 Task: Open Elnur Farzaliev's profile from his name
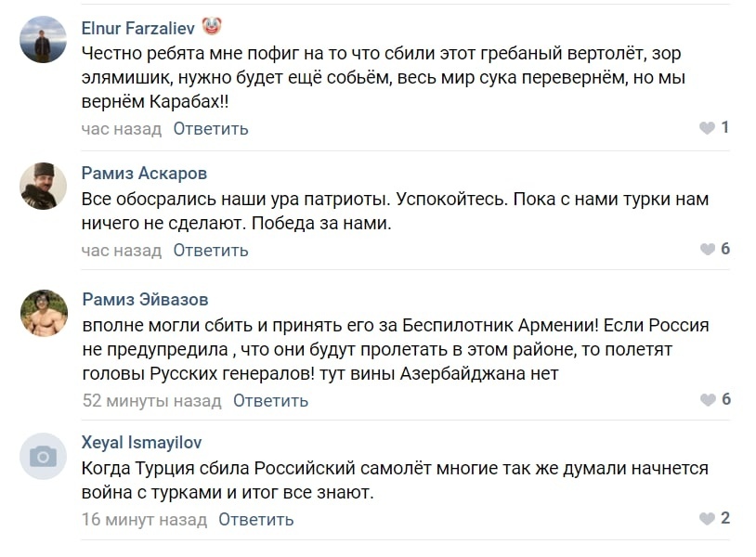[137, 28]
